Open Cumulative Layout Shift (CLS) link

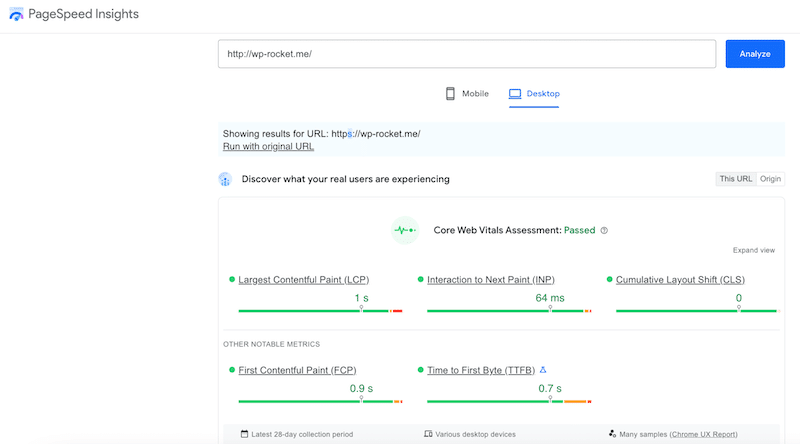coord(680,280)
